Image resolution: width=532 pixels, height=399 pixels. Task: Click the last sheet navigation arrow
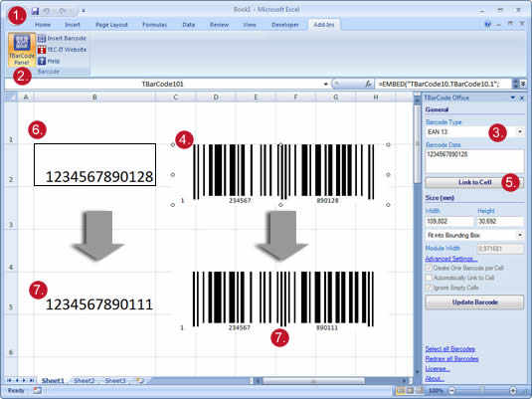tap(32, 380)
